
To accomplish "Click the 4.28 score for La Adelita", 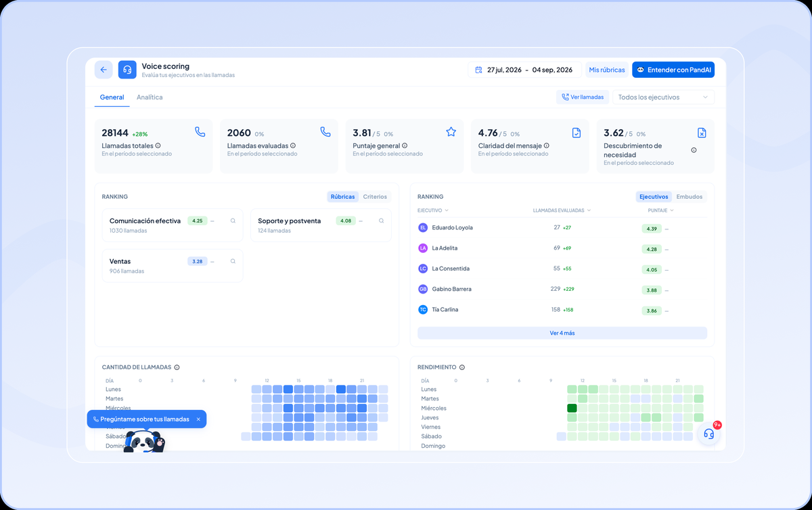I will coord(652,249).
